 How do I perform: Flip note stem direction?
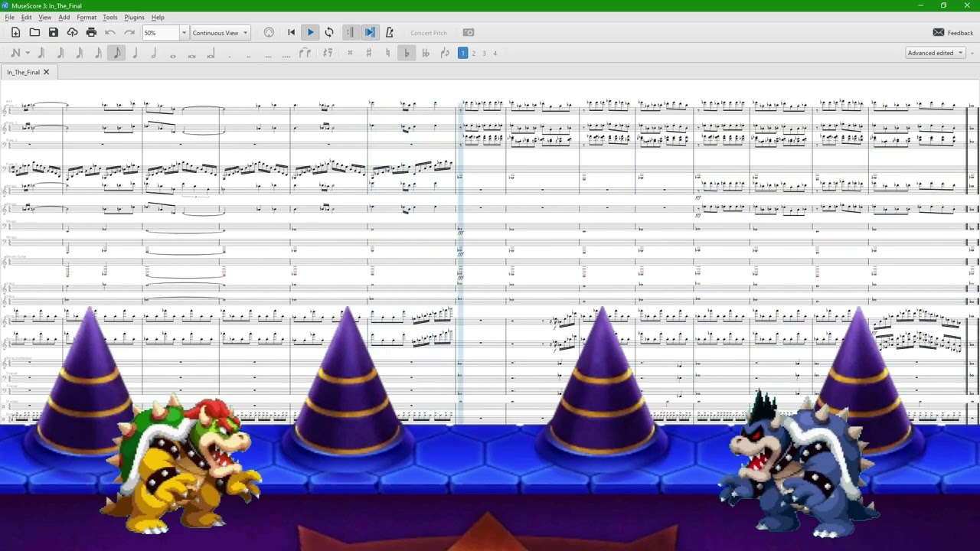click(445, 53)
